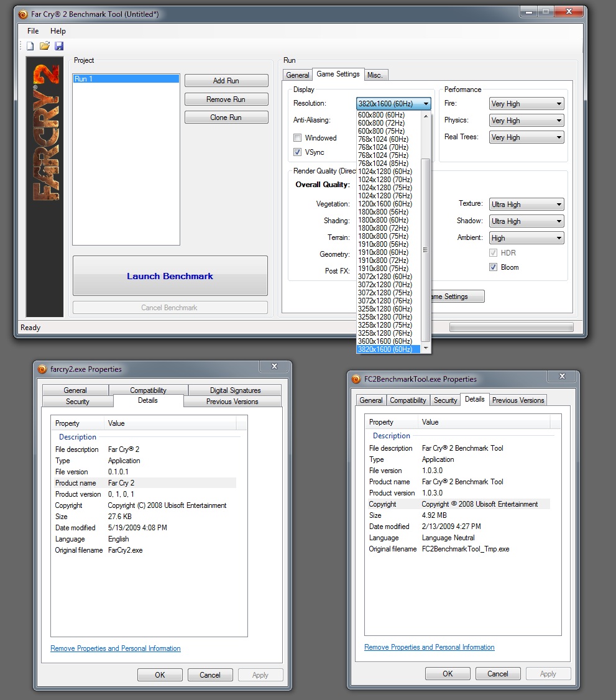Click the Clone Run button
The image size is (616, 700).
[226, 117]
